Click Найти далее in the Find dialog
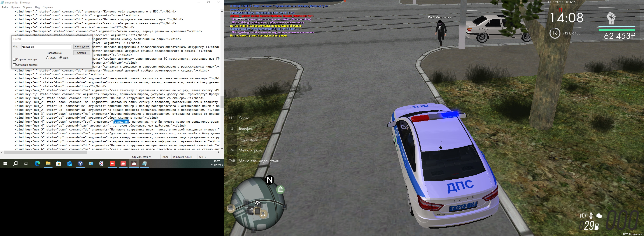This screenshot has width=644, height=236. 82,47
